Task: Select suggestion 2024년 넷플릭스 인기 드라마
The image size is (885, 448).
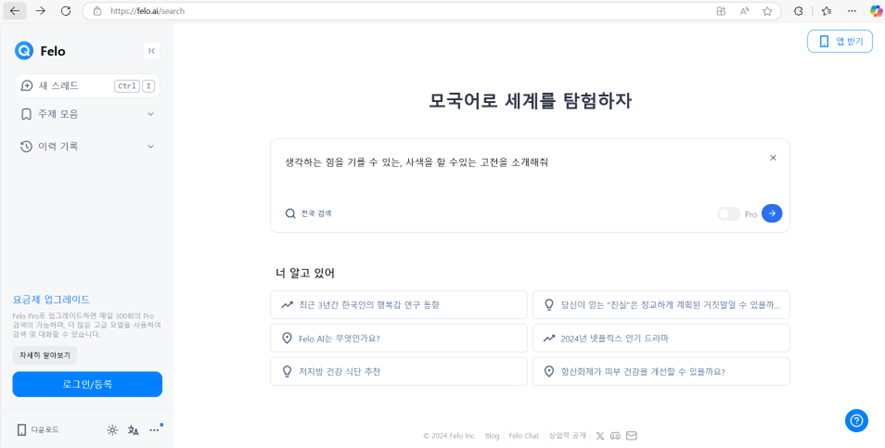Action: (661, 338)
